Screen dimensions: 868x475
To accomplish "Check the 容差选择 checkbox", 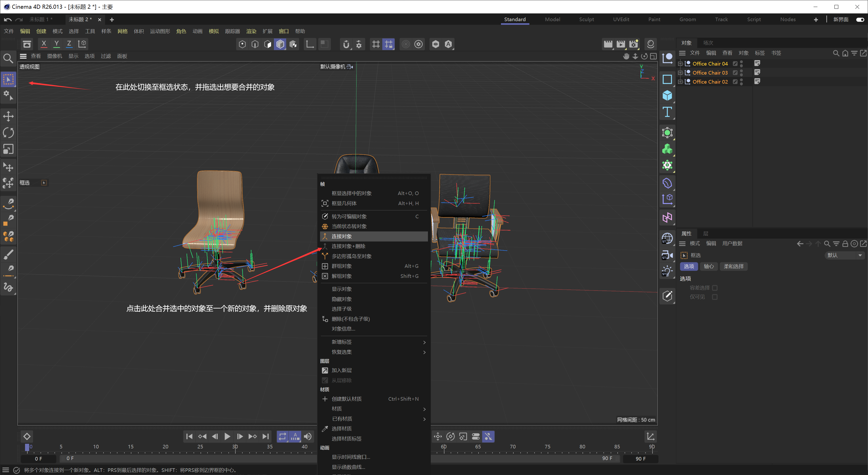I will point(715,288).
